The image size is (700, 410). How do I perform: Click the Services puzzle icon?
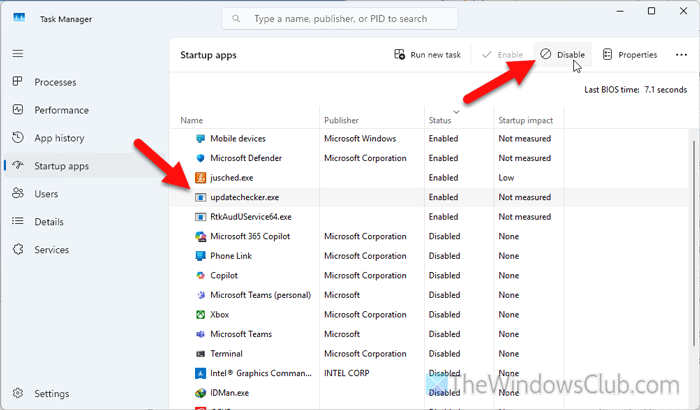coord(19,249)
